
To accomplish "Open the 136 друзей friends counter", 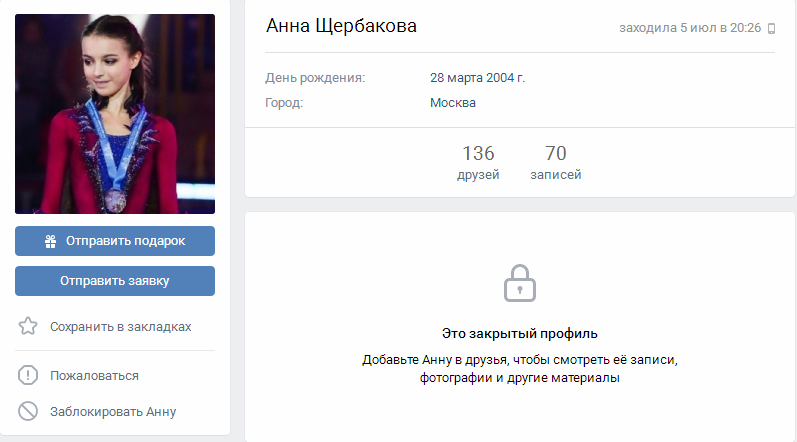I will tap(478, 163).
